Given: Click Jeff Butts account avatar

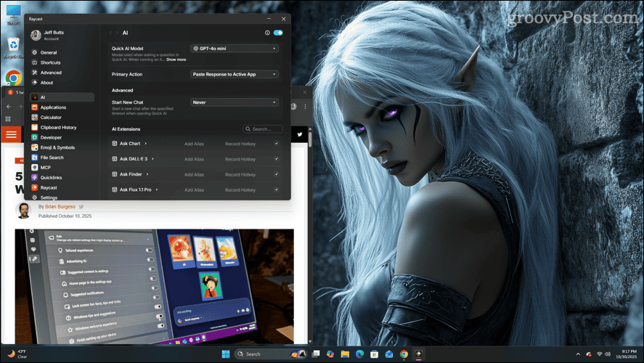Looking at the screenshot, I should click(36, 36).
